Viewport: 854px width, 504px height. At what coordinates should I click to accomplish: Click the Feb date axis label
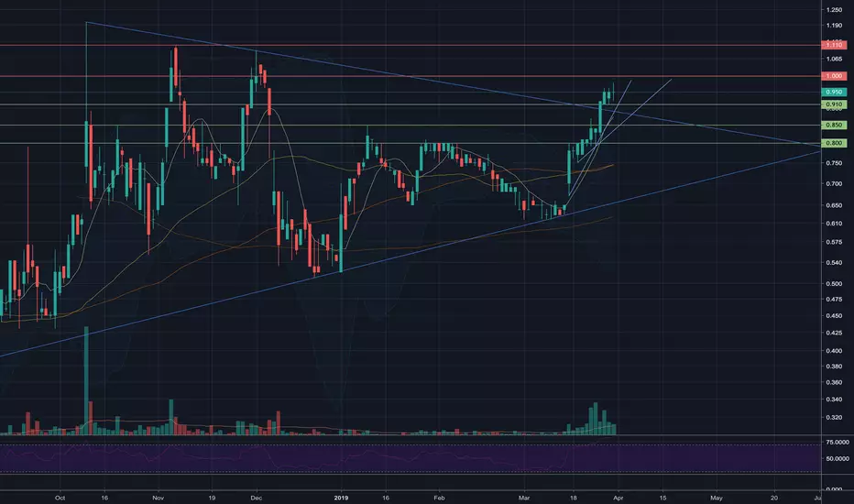[x=439, y=498]
